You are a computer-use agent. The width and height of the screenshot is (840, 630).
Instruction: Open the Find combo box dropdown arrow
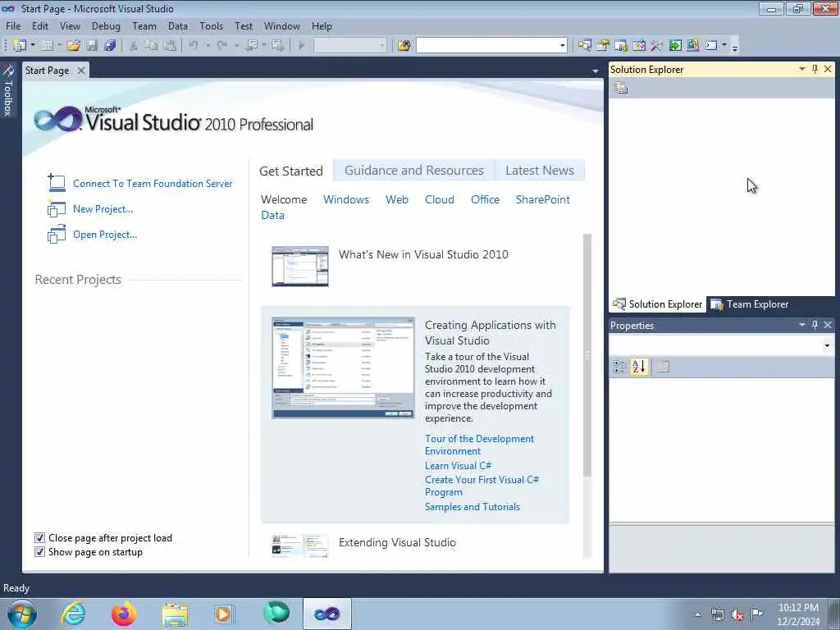562,46
